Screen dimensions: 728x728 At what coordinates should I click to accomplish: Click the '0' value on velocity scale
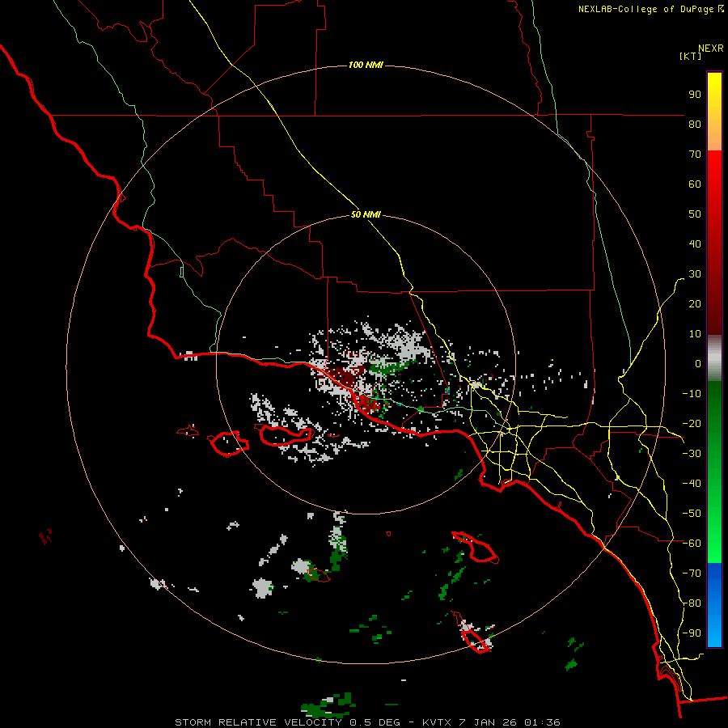pos(698,363)
